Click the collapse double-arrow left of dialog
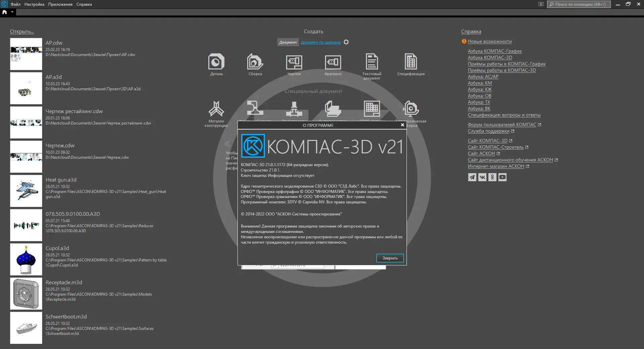Image resolution: width=644 pixels, height=349 pixels. pos(227,144)
